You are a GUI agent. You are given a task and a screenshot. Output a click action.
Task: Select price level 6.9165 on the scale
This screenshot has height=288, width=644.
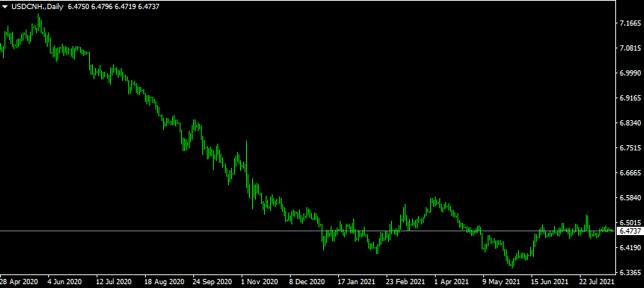[x=631, y=98]
